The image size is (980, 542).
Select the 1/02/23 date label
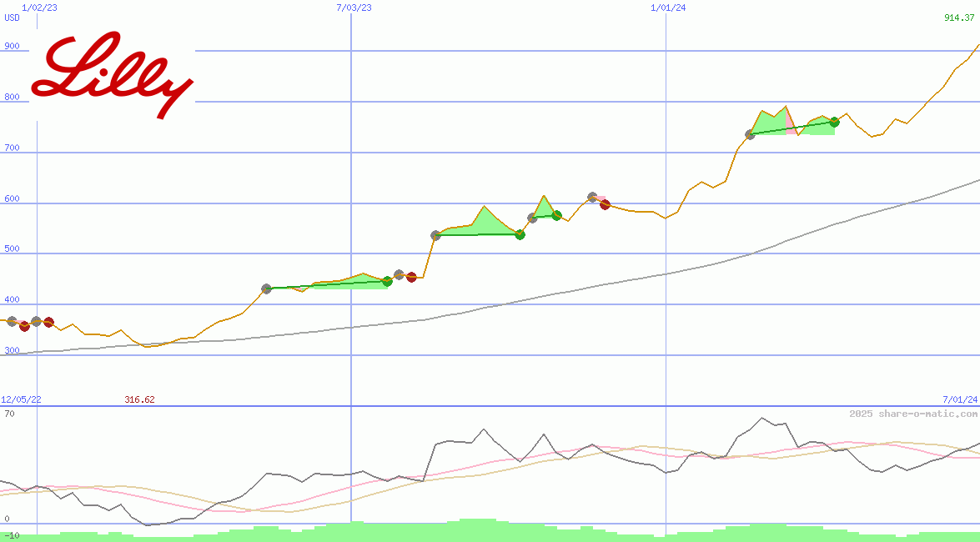[39, 8]
